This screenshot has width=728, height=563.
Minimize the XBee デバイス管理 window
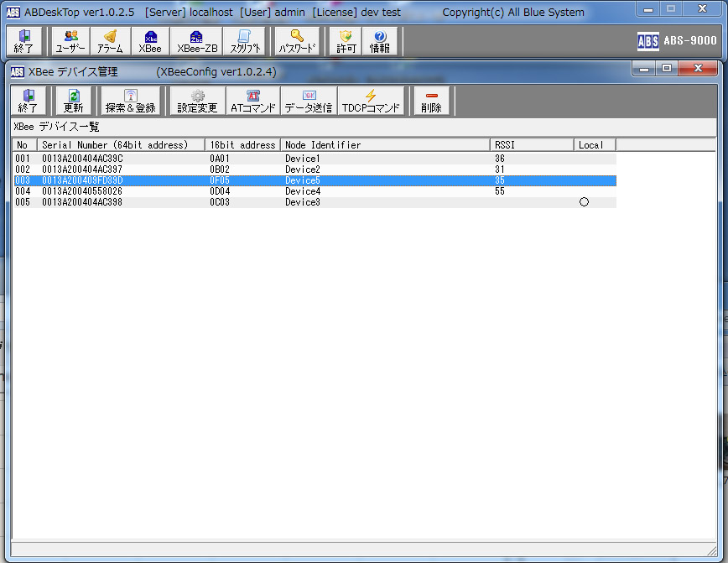pos(644,69)
